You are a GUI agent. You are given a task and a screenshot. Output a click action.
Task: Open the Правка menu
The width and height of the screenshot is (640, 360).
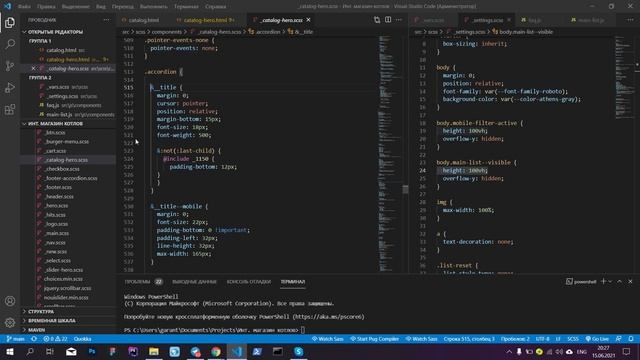46,7
